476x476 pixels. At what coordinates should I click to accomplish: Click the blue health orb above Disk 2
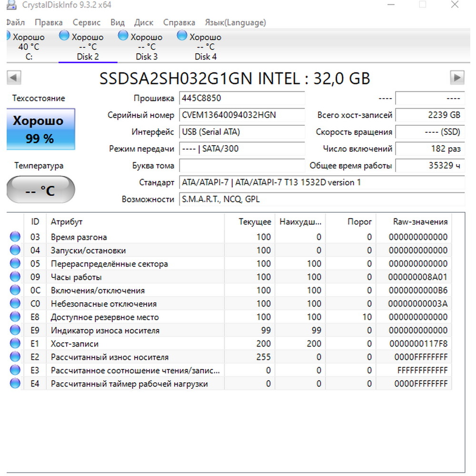coord(64,35)
